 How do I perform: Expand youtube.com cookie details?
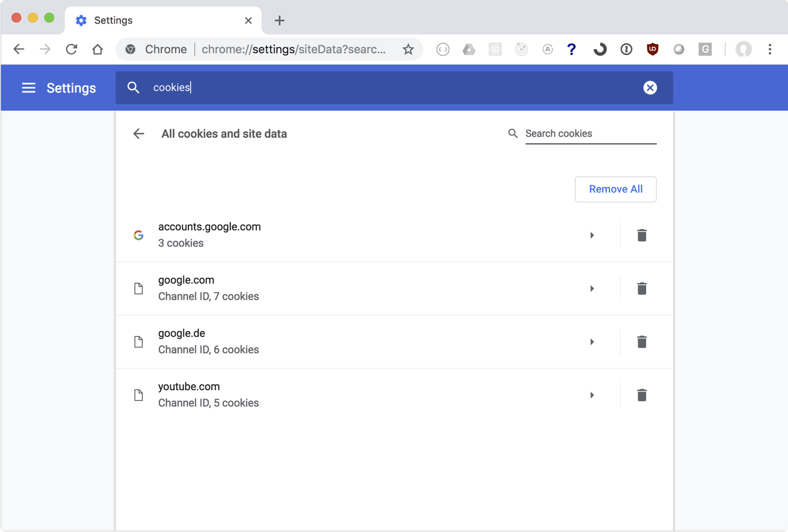pos(592,395)
